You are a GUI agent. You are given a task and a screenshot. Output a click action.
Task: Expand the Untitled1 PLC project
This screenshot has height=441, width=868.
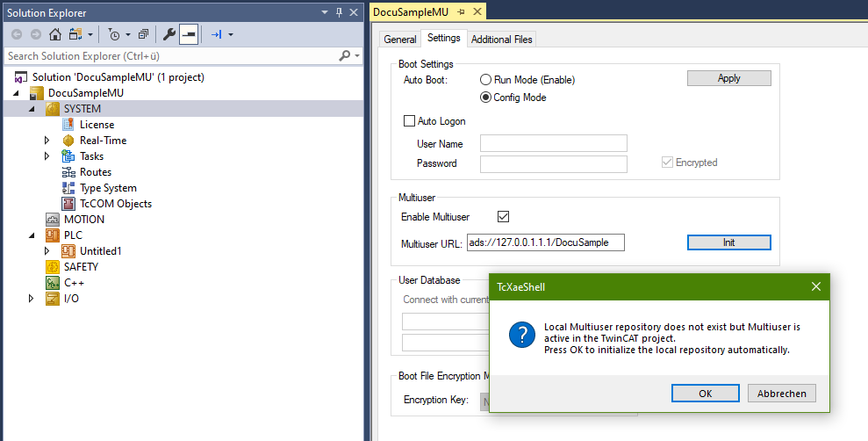[x=47, y=251]
